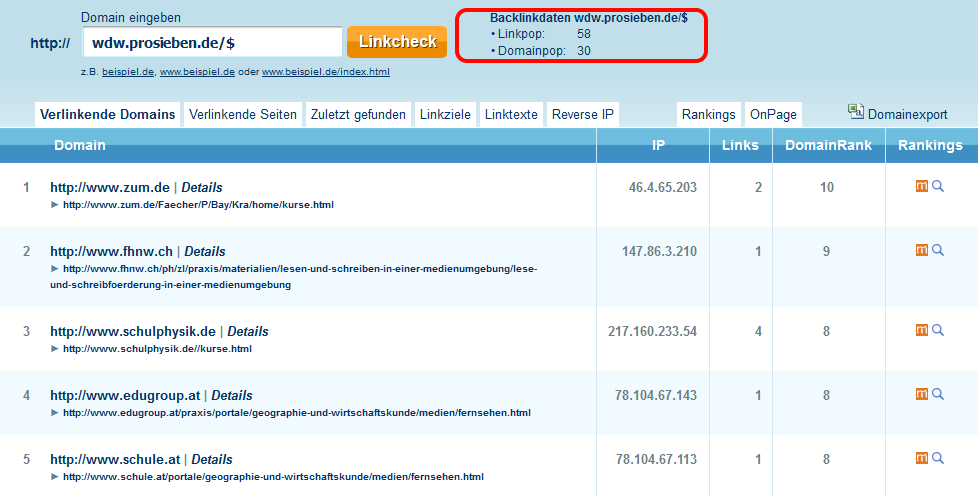Click IP address 46.4.65.203
This screenshot has height=496, width=978.
(x=662, y=187)
